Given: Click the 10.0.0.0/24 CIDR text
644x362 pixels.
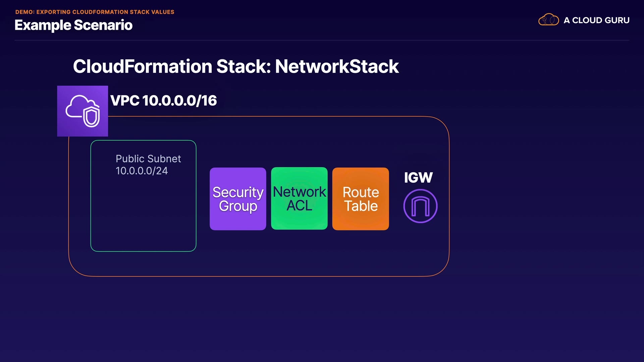Looking at the screenshot, I should 142,171.
